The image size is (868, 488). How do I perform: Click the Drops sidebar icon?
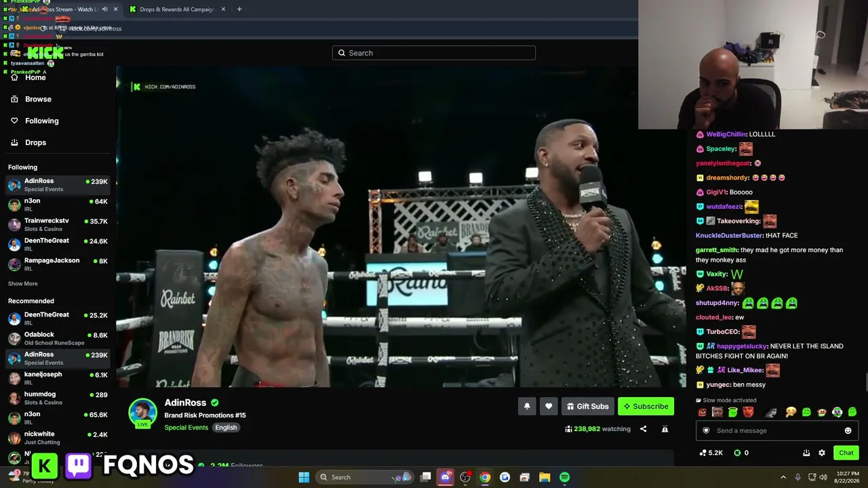pos(14,142)
